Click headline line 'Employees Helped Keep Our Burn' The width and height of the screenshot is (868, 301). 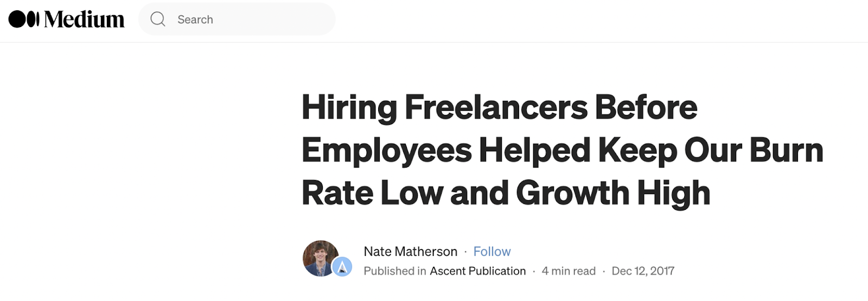(562, 150)
